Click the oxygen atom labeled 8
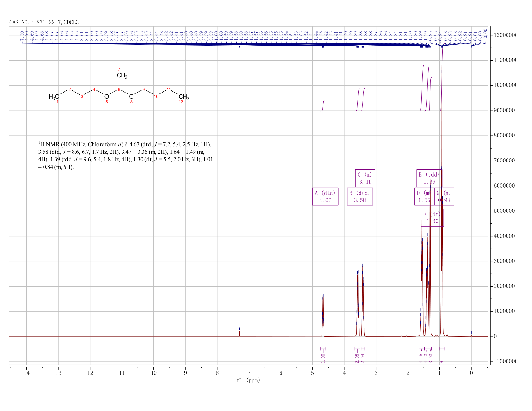The width and height of the screenshot is (532, 411). pyautogui.click(x=131, y=96)
